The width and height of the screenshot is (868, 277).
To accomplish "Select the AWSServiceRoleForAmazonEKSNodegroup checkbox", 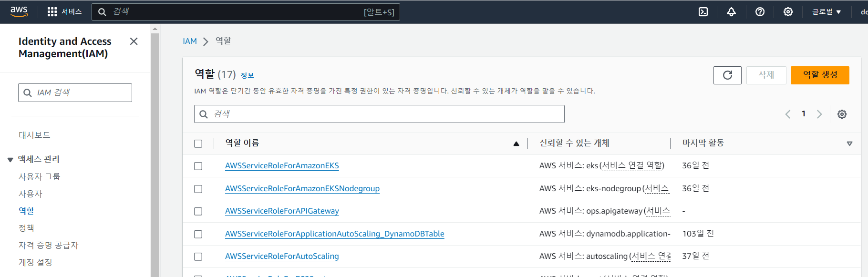I will 198,189.
